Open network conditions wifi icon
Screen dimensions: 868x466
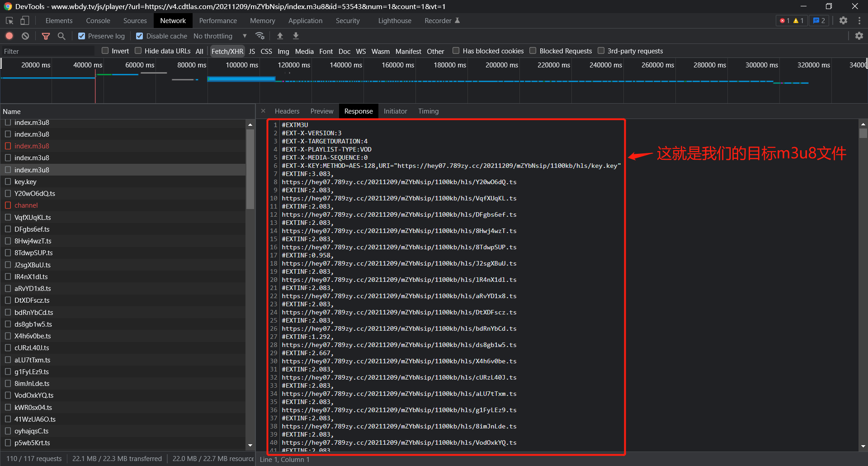[259, 36]
